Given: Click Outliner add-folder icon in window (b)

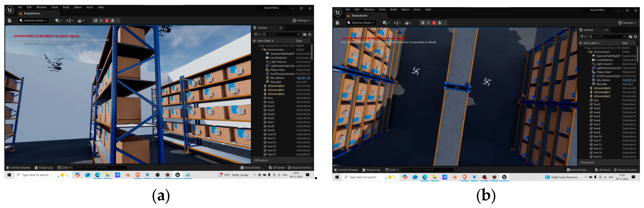Looking at the screenshot, I should click(x=630, y=37).
